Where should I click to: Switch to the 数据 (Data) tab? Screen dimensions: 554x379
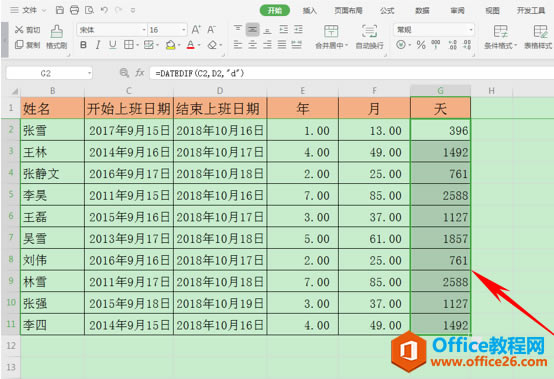point(422,11)
